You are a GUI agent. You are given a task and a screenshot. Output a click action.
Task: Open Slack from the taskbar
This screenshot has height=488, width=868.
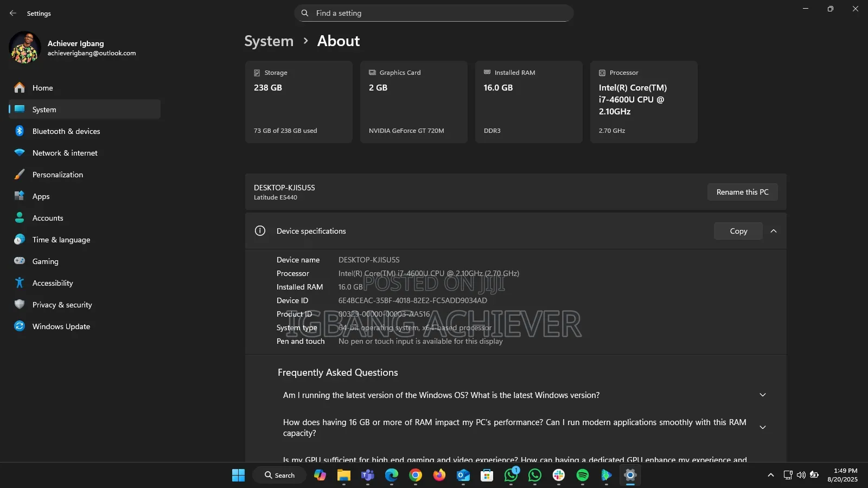tap(559, 476)
